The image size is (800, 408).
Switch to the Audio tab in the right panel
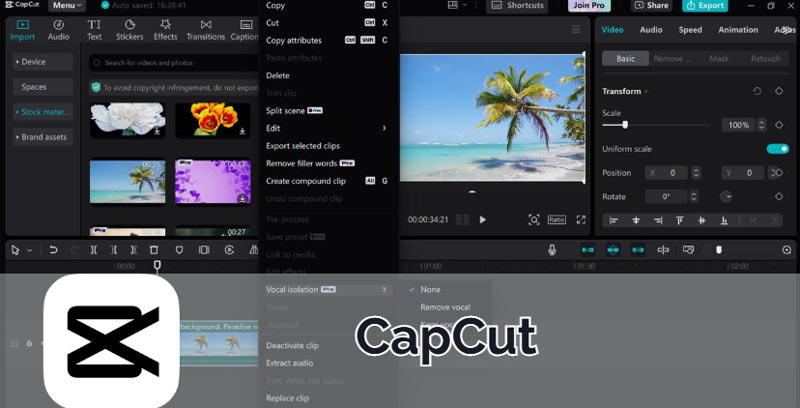click(651, 30)
